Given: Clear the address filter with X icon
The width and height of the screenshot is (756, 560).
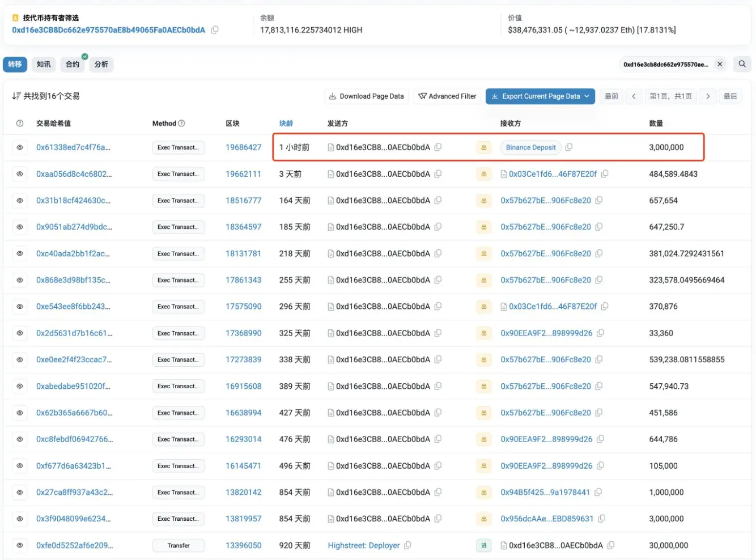Looking at the screenshot, I should tap(720, 64).
